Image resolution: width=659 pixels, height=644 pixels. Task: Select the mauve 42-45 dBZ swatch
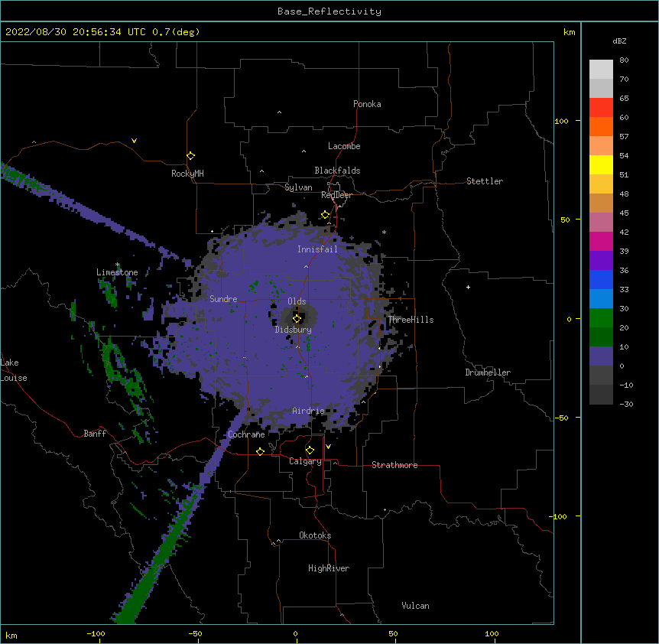coord(601,223)
